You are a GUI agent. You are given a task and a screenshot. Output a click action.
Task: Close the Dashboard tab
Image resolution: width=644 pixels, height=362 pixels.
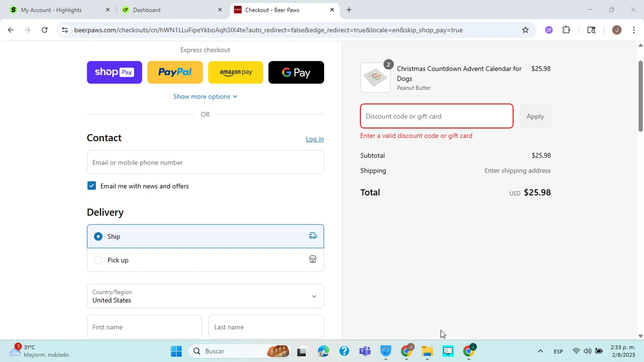click(220, 9)
